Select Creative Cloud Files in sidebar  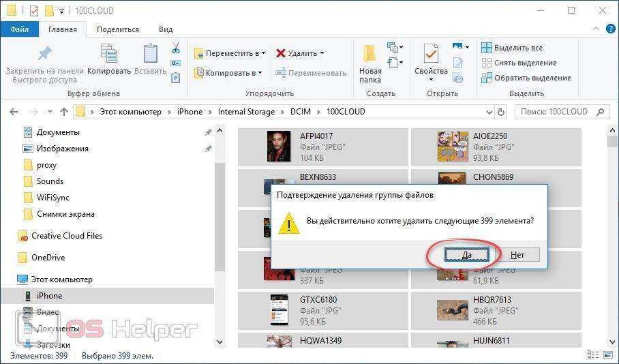(66, 236)
